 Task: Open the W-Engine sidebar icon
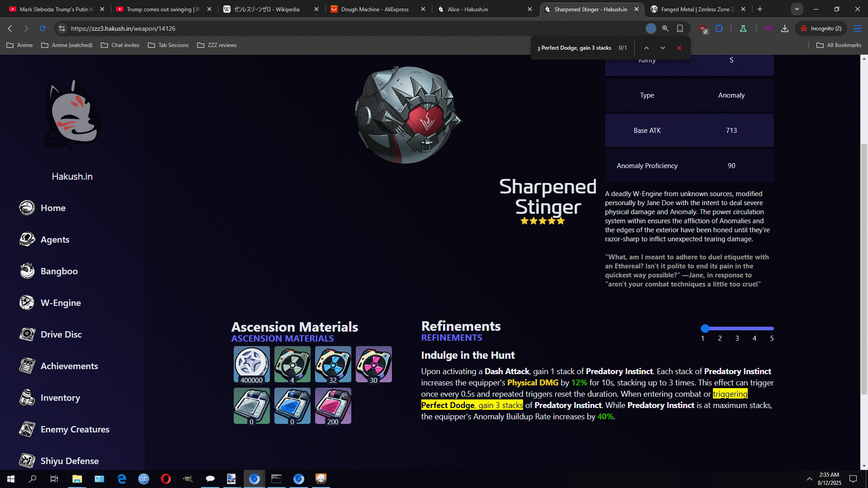pyautogui.click(x=27, y=303)
